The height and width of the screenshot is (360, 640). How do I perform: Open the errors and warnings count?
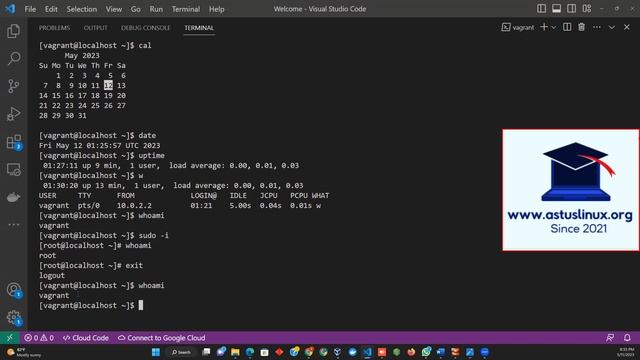point(39,338)
